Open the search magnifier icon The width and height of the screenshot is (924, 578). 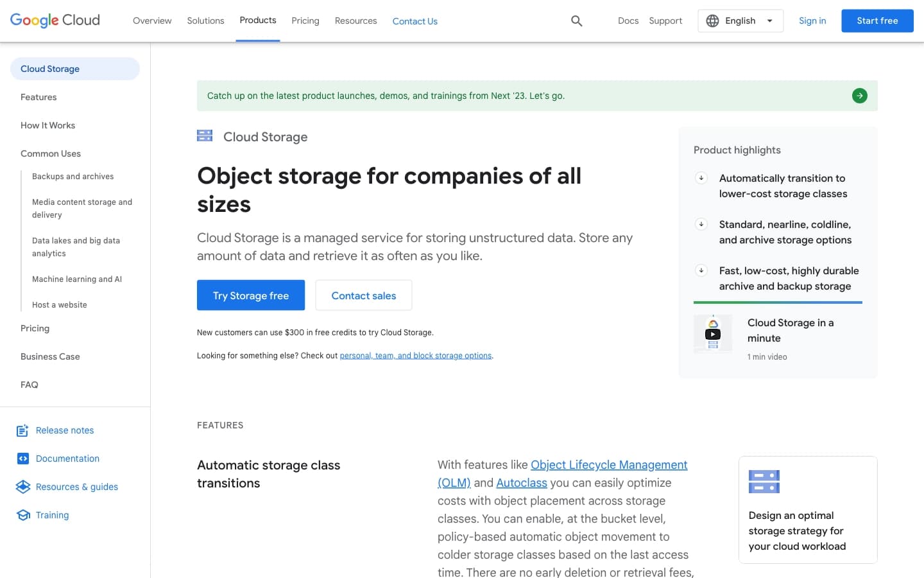point(577,21)
